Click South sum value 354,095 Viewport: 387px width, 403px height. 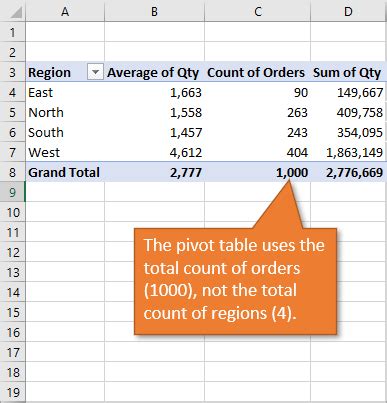click(x=348, y=132)
